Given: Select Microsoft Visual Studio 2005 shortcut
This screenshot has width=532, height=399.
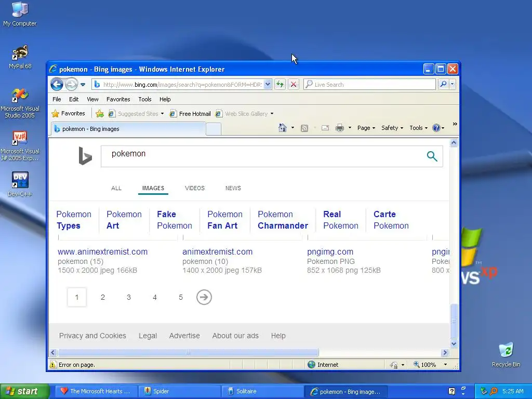Looking at the screenshot, I should click(x=20, y=103).
